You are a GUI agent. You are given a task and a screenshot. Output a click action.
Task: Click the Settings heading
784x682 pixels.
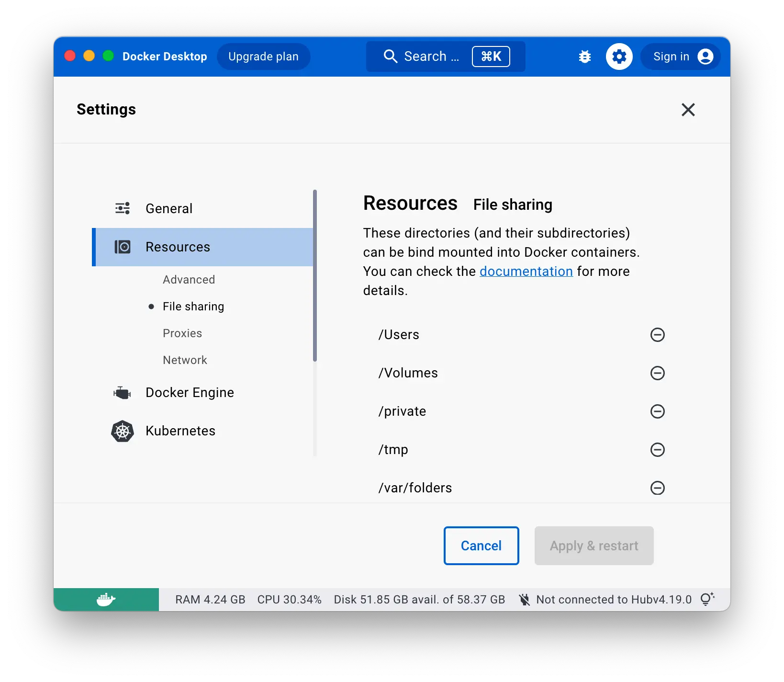point(106,109)
